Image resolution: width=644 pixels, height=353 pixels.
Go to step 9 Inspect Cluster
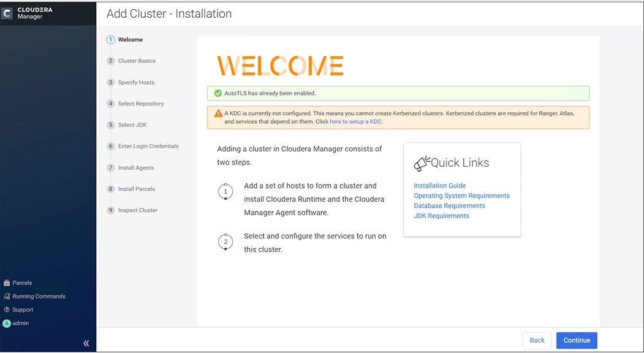click(x=132, y=210)
